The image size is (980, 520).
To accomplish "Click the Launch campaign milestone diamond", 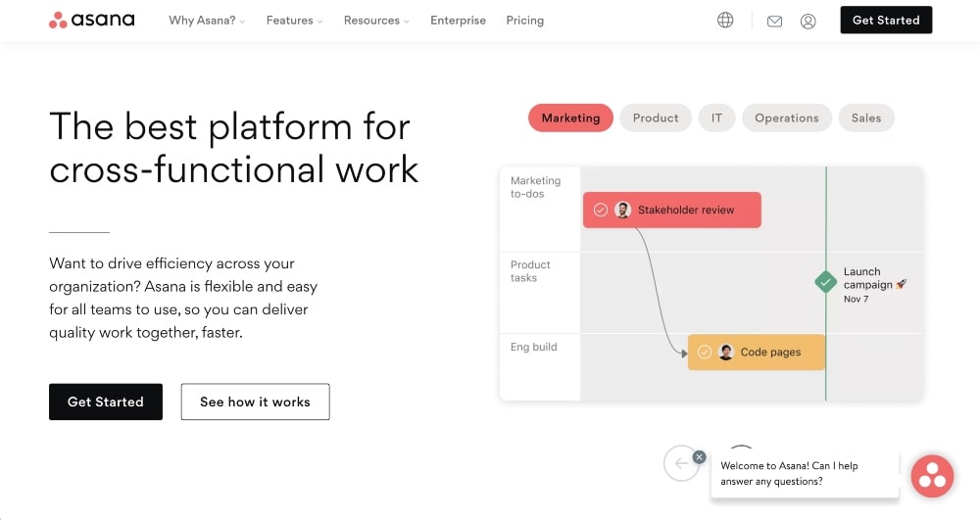I will (825, 281).
